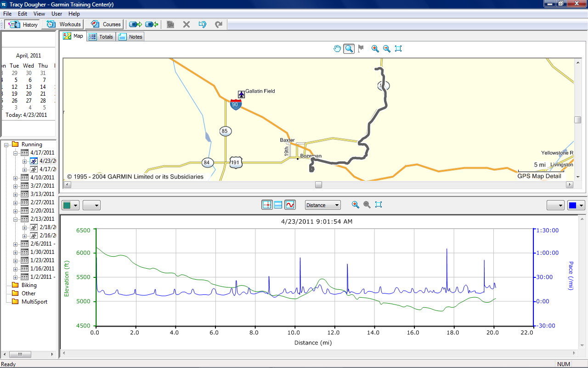This screenshot has width=588, height=368.
Task: Select the 2/6/2011 week row
Action: (38, 244)
